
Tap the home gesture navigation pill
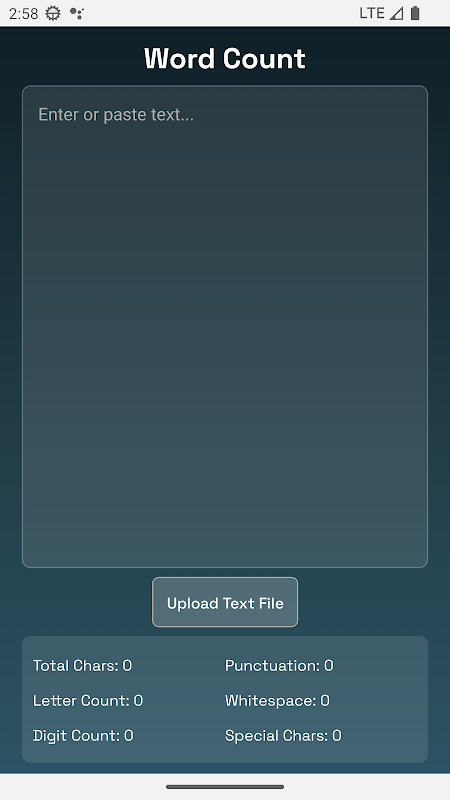pyautogui.click(x=225, y=787)
